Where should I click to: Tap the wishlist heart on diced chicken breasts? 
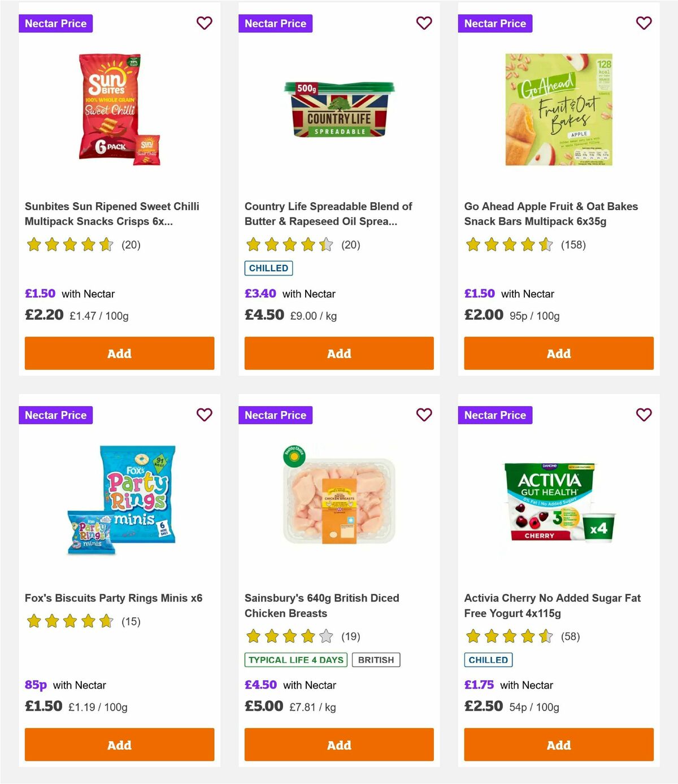click(424, 415)
